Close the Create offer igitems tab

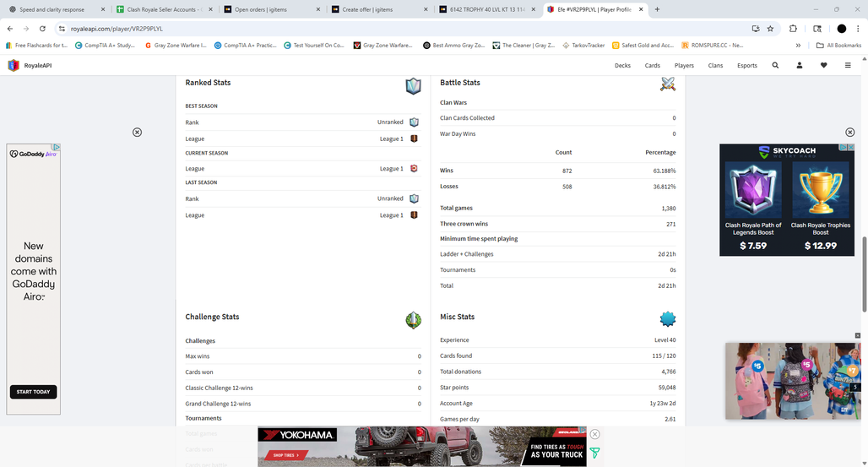tap(426, 9)
